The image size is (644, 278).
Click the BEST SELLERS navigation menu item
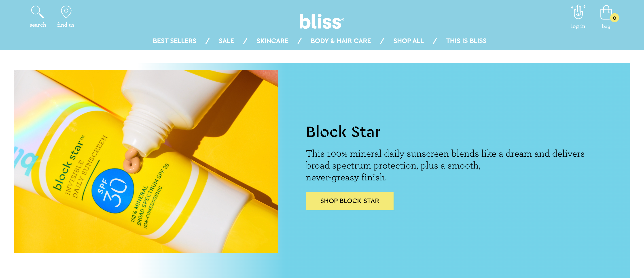(x=175, y=41)
